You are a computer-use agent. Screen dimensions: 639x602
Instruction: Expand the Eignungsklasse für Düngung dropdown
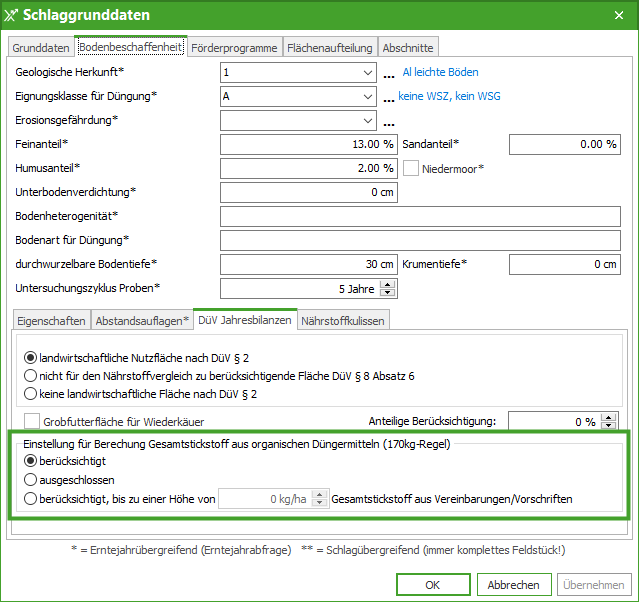(368, 97)
